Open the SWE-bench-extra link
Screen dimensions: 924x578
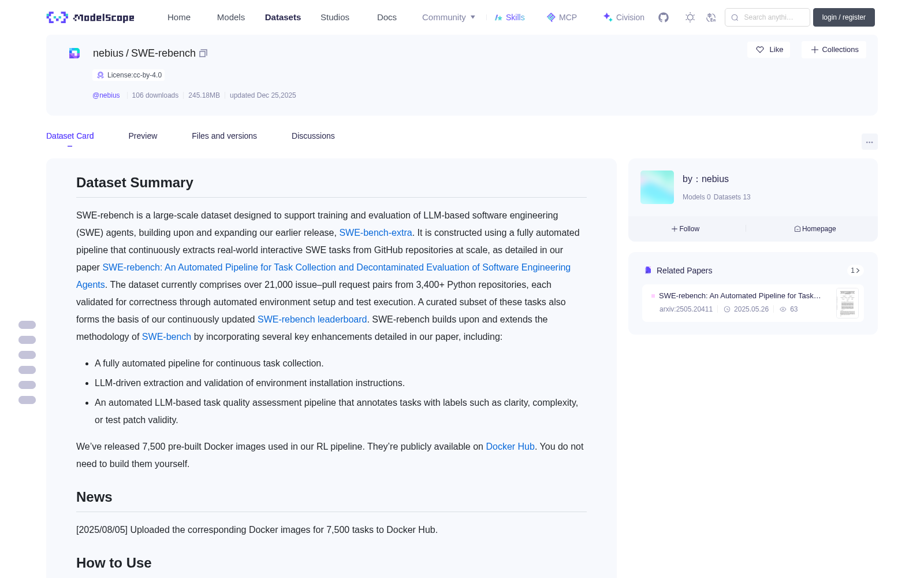(375, 232)
